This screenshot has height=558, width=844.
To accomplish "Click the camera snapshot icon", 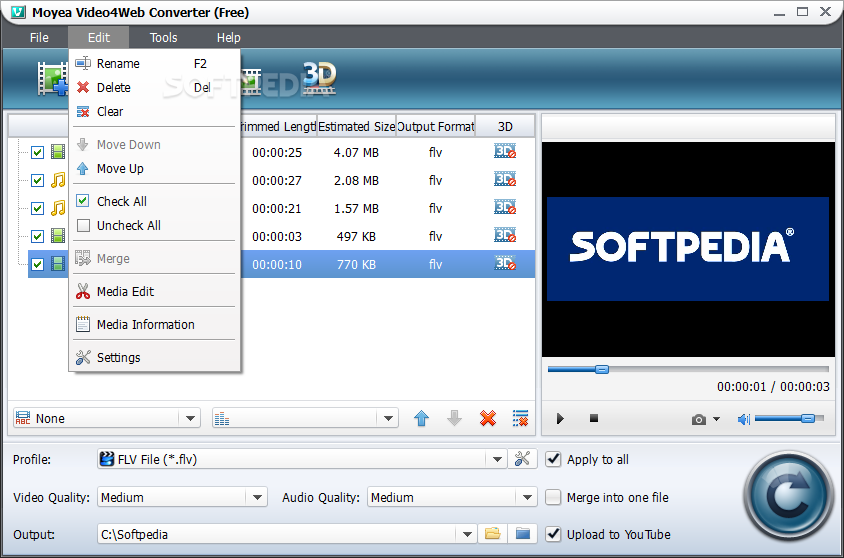I will [x=699, y=419].
